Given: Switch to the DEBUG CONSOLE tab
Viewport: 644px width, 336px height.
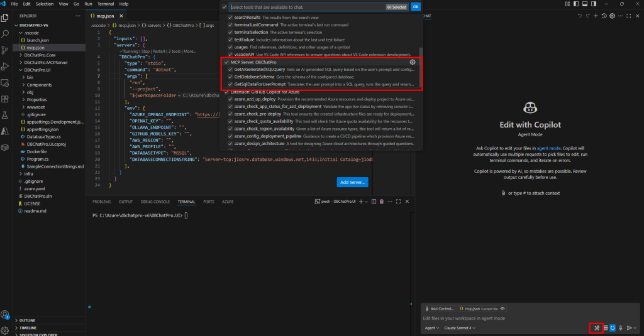Looking at the screenshot, I should (155, 202).
